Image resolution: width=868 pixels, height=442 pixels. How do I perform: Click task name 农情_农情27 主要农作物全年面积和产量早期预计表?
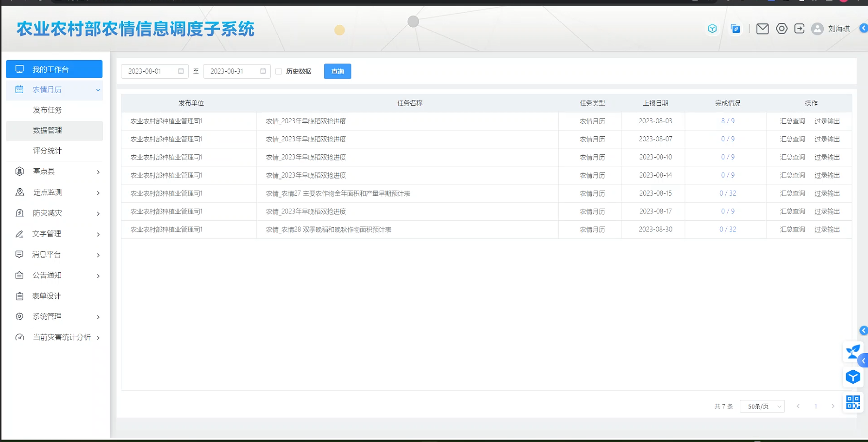point(338,194)
